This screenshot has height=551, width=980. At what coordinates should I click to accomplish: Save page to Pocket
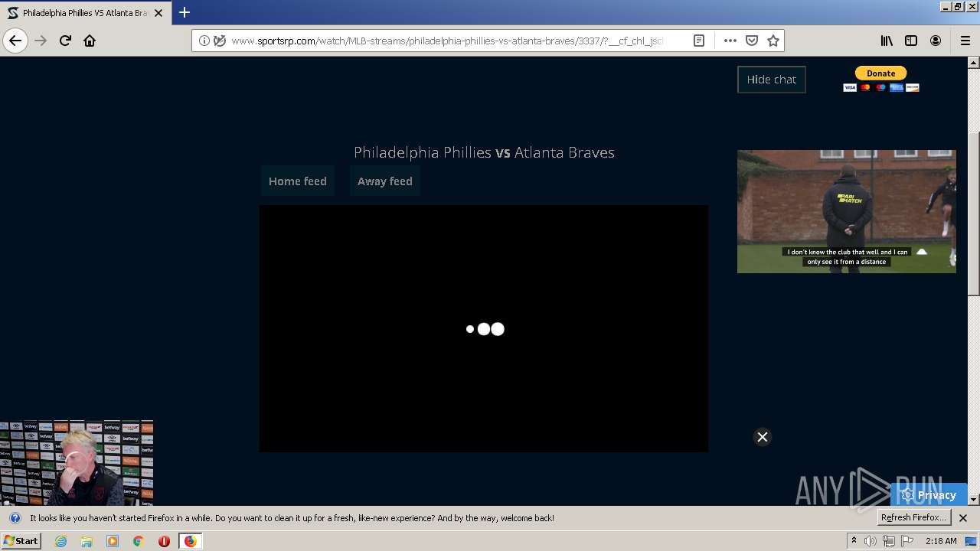point(752,41)
